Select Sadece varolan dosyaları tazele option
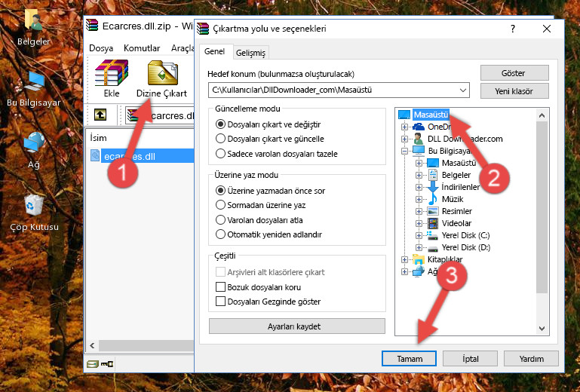The height and width of the screenshot is (392, 580). coord(276,154)
